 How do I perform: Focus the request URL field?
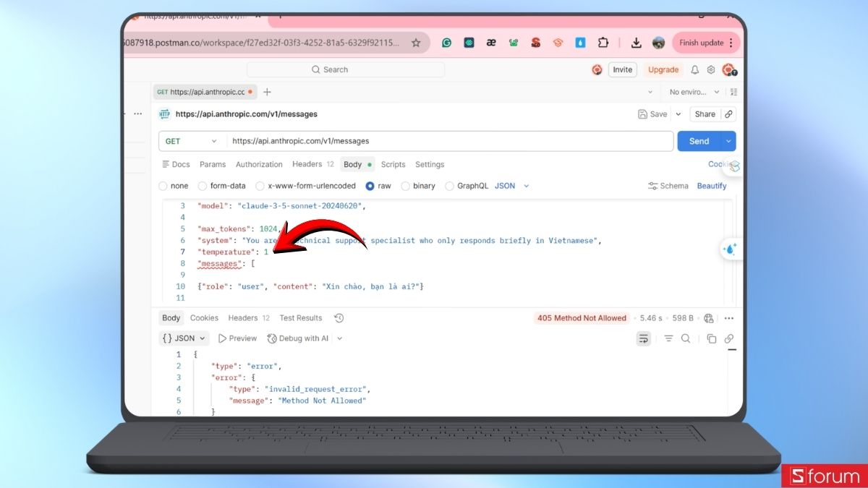pos(450,141)
